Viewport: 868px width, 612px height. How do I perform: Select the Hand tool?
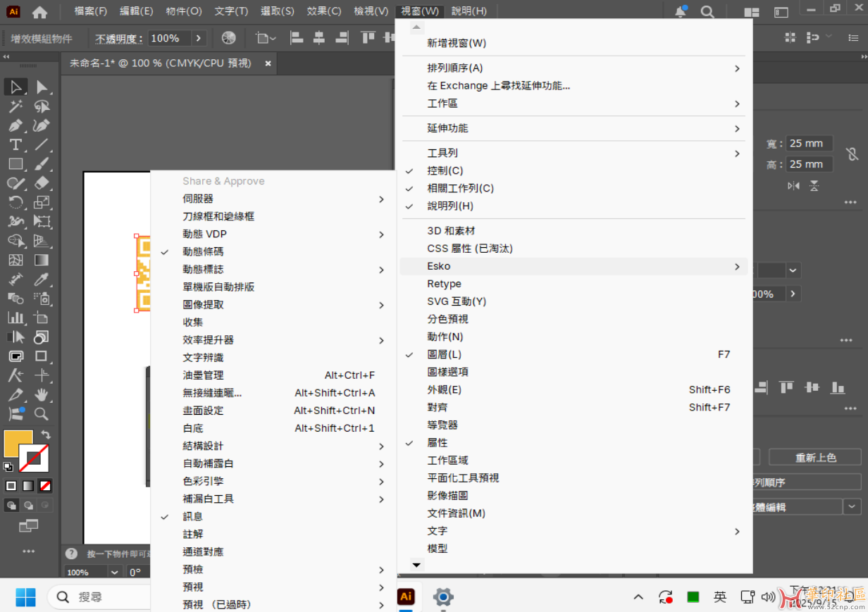coord(42,394)
